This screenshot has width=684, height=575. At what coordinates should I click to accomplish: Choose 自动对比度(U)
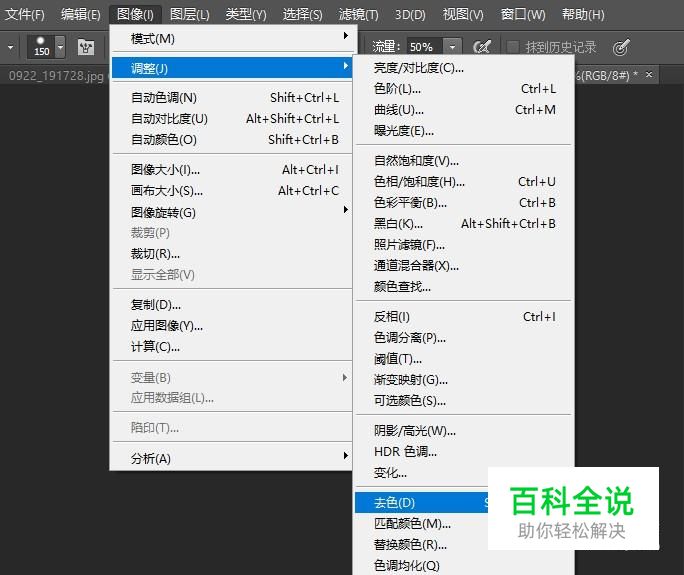pyautogui.click(x=232, y=118)
